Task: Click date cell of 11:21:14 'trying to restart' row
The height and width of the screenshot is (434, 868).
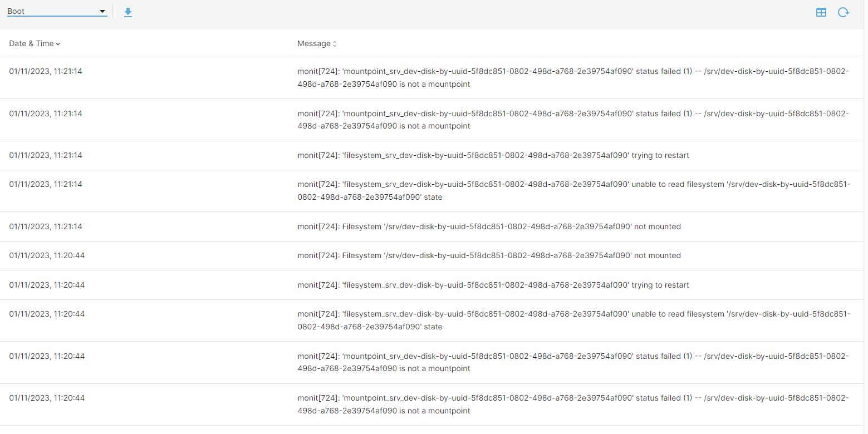Action: [46, 155]
